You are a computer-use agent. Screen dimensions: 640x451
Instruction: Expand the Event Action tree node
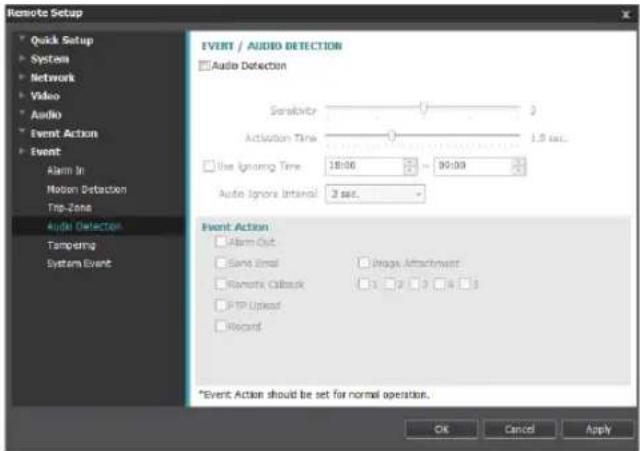click(22, 133)
